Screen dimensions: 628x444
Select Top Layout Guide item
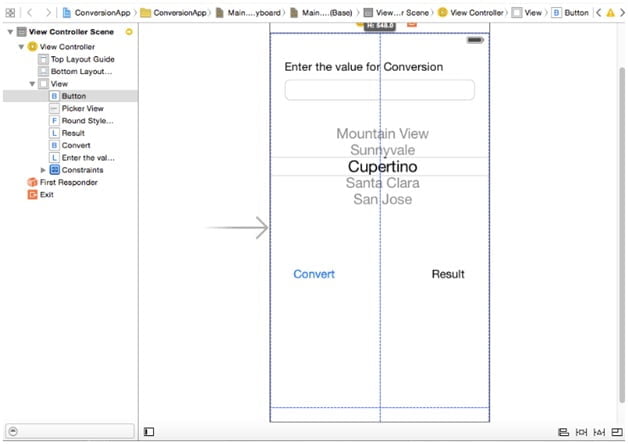coord(81,59)
